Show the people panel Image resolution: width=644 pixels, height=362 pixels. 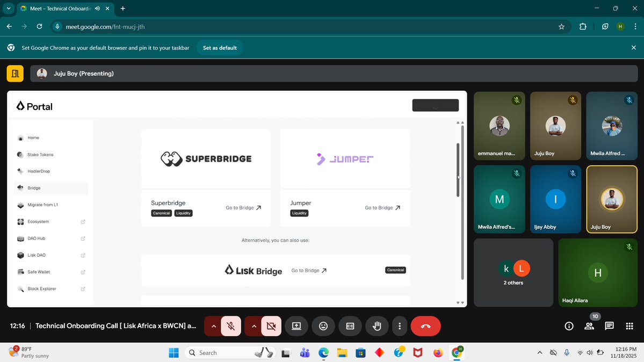pyautogui.click(x=589, y=326)
